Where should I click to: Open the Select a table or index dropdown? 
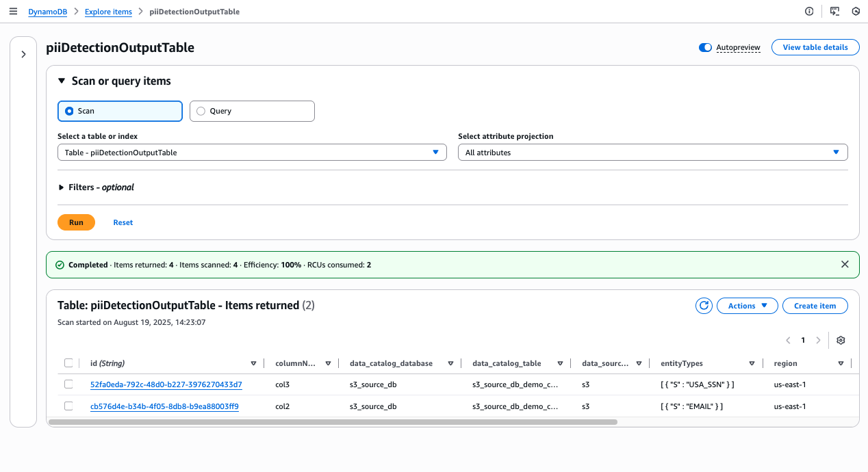(252, 153)
